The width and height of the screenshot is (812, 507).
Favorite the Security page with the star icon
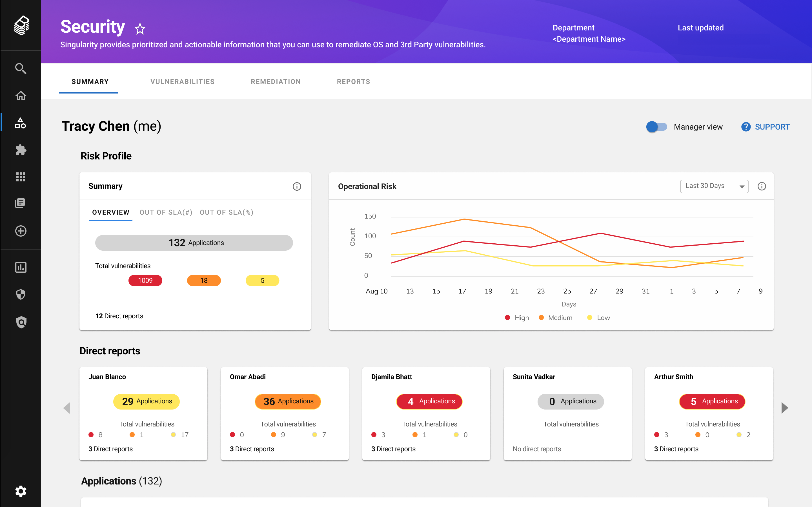(x=140, y=29)
